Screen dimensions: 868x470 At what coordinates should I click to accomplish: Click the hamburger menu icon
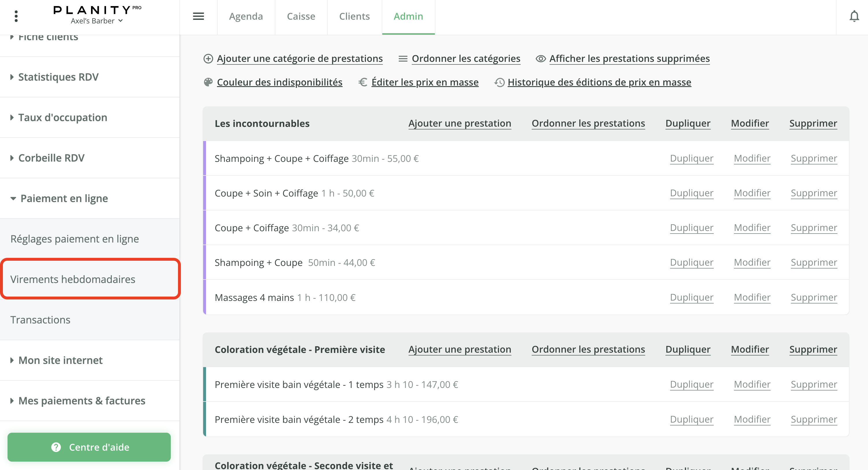(199, 16)
